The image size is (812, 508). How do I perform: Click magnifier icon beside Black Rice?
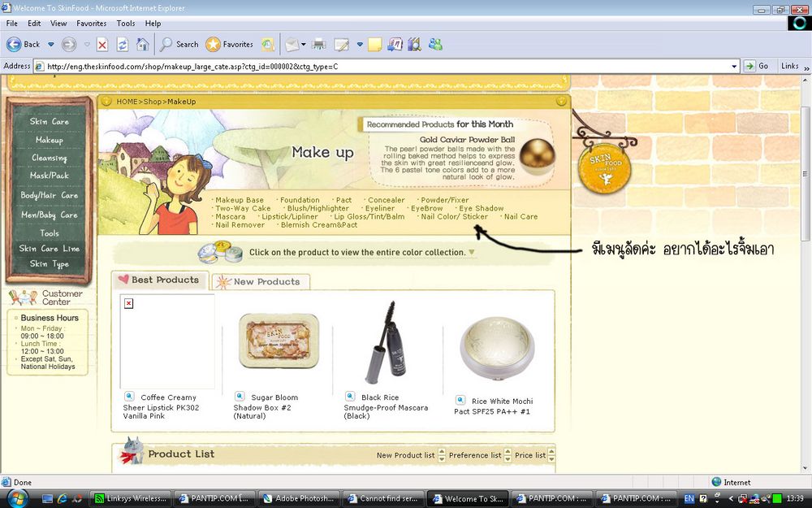(350, 397)
